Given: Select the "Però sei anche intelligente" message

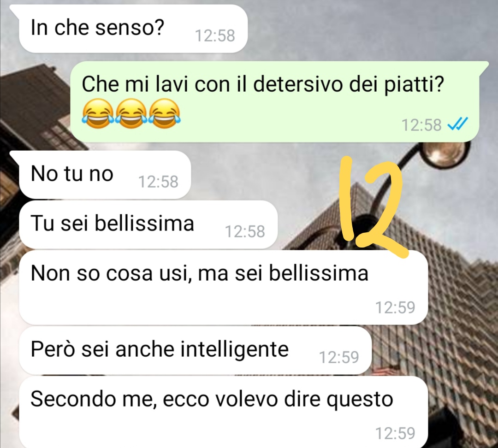Looking at the screenshot, I should [x=196, y=350].
